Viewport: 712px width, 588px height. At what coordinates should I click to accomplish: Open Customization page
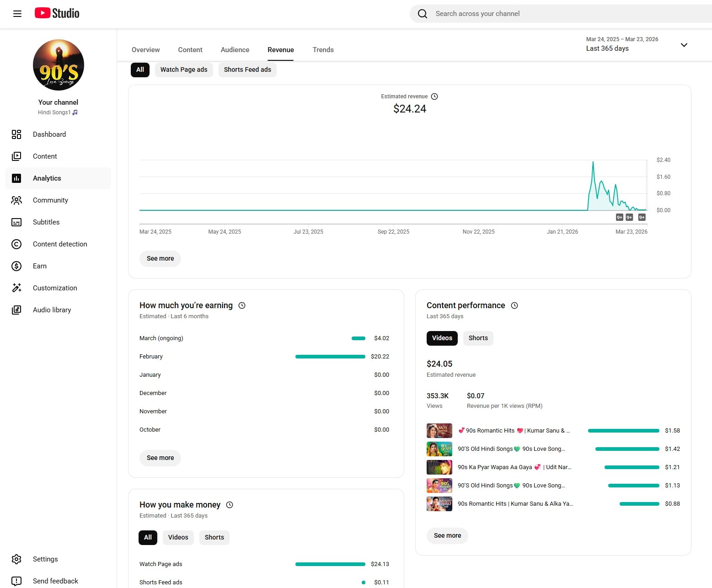click(x=55, y=288)
